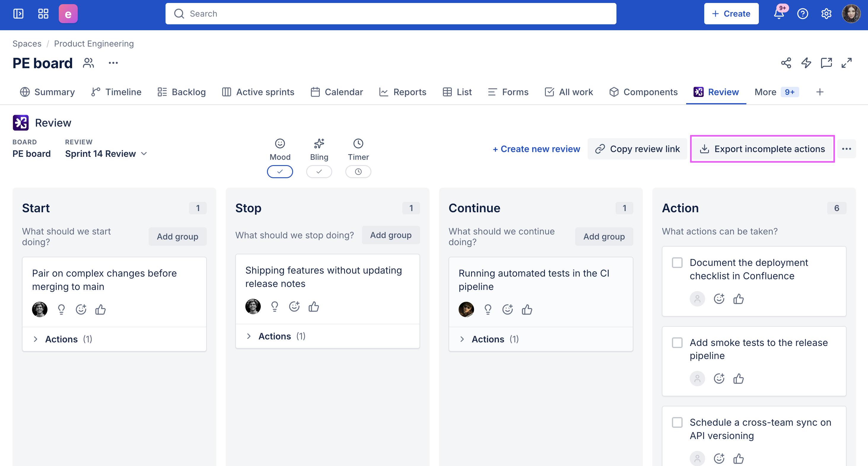868x466 pixels.
Task: Click the Create button
Action: point(731,14)
